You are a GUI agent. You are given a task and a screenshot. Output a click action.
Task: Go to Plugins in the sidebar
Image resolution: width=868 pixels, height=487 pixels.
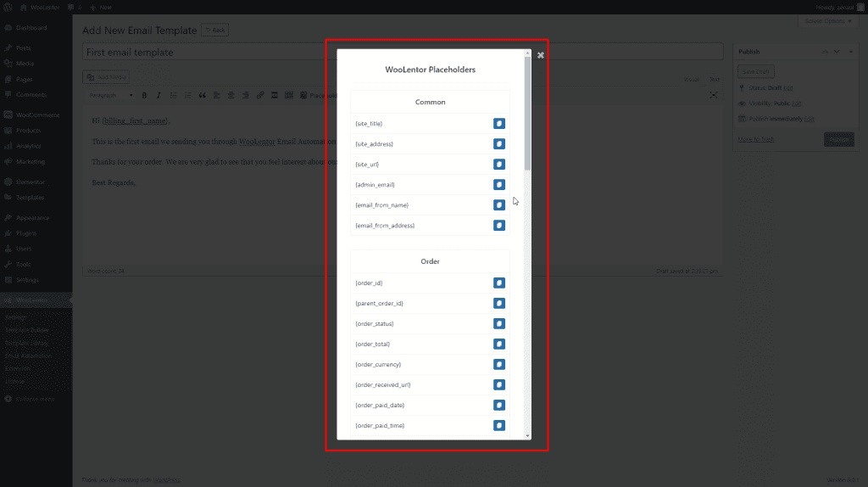[x=27, y=232]
